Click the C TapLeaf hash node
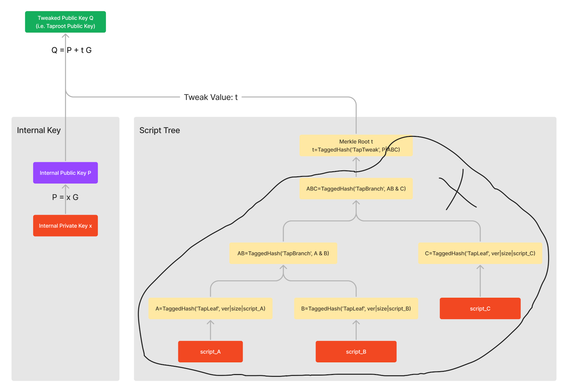This screenshot has width=568, height=392. tap(480, 253)
